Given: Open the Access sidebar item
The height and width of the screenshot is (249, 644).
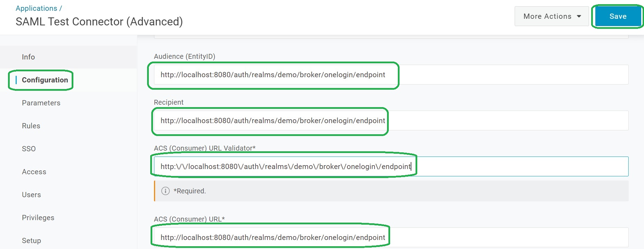Looking at the screenshot, I should tap(34, 172).
